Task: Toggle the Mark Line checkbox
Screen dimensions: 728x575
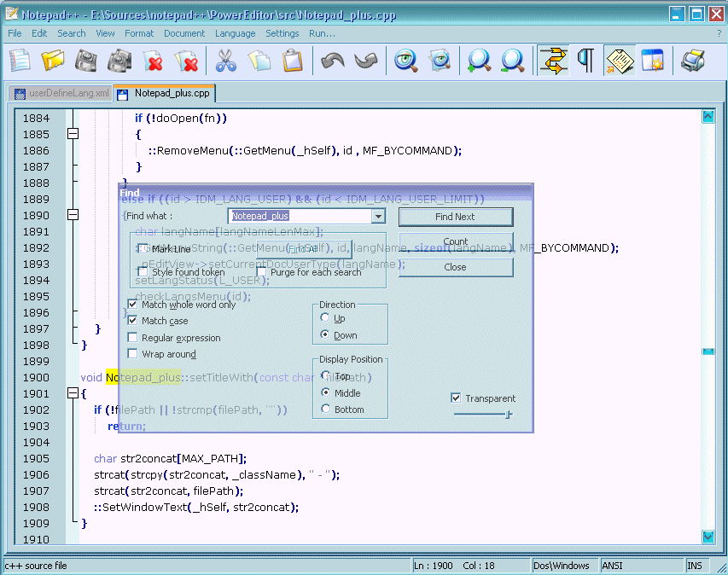Action: [143, 249]
